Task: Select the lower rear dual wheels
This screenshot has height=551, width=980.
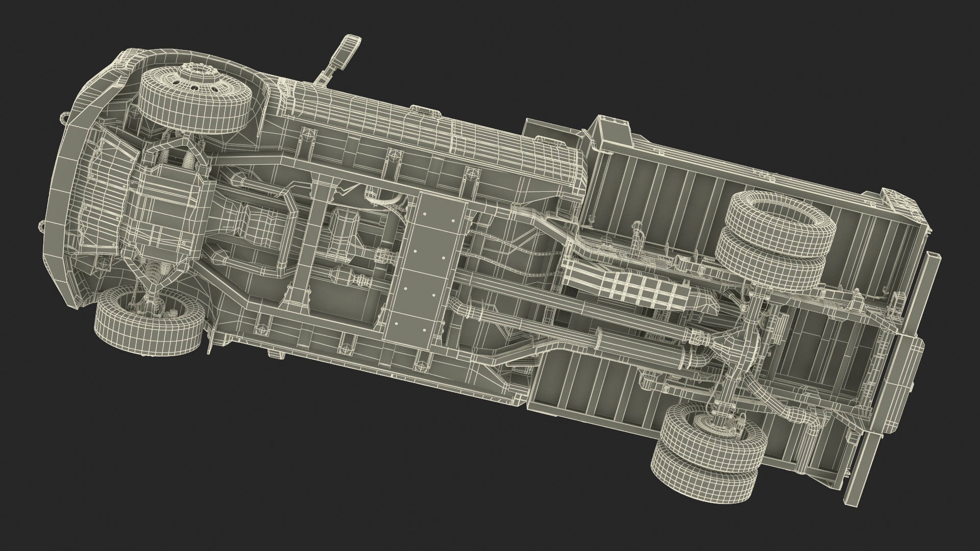Action: coord(708,454)
